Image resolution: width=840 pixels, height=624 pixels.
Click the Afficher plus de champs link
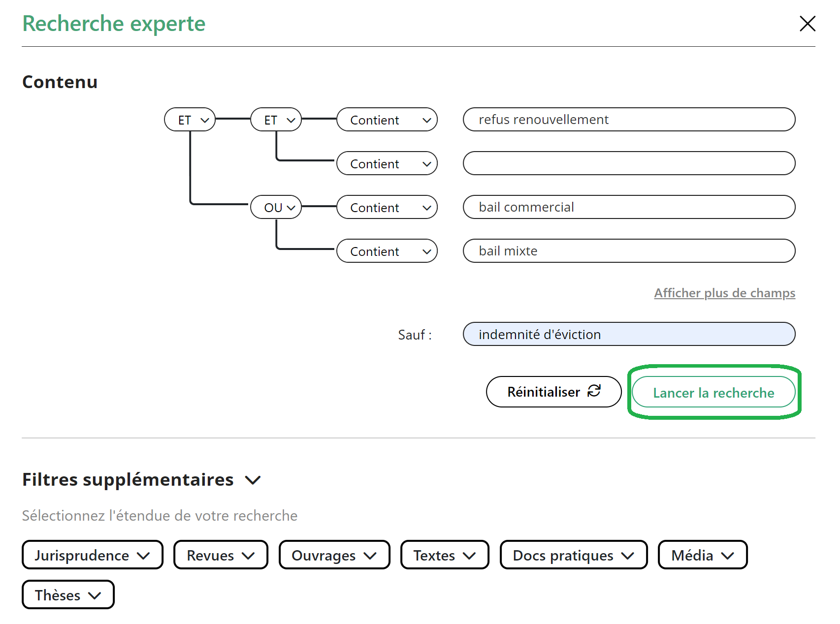(724, 293)
